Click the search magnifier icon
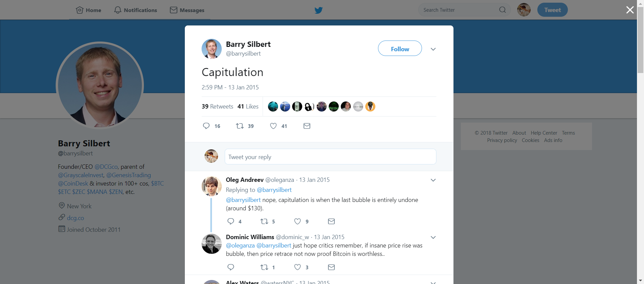Viewport: 644px width, 284px height. [502, 10]
